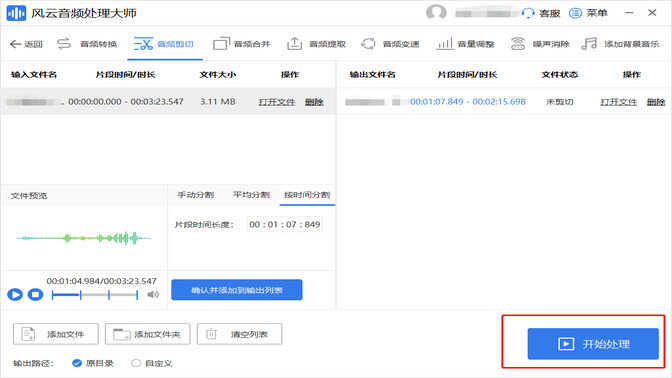Open the 噪声消除 noise removal tool
This screenshot has width=672, height=378.
[540, 44]
